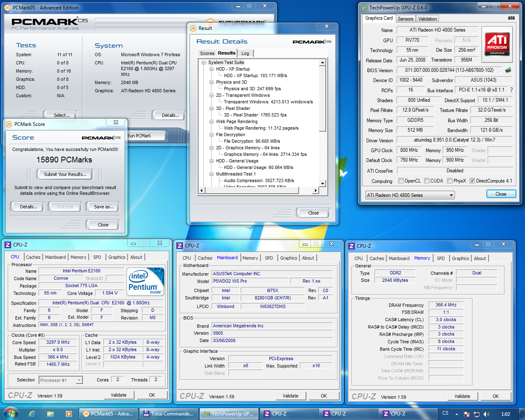Click the 15890 PCMarks score text
The height and width of the screenshot is (420, 525).
pyautogui.click(x=64, y=160)
